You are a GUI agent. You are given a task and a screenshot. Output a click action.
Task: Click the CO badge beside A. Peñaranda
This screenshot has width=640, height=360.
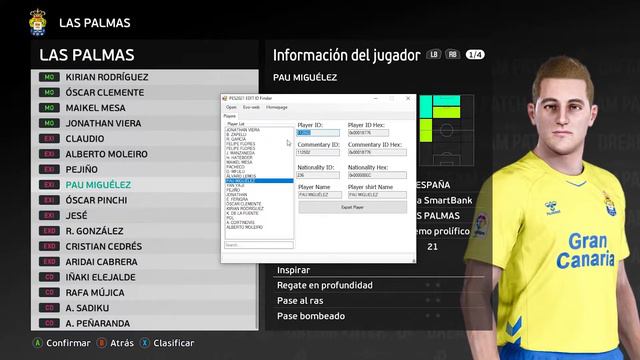point(49,323)
